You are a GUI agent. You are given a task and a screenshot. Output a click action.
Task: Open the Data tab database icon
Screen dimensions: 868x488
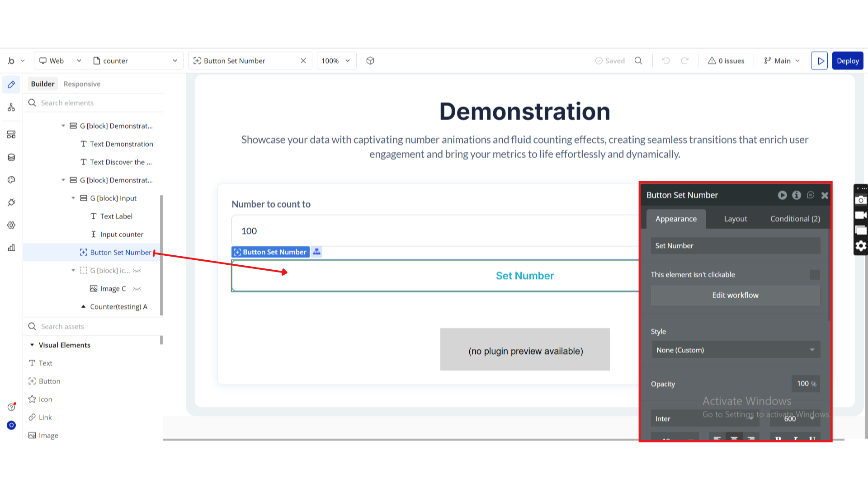[x=11, y=157]
